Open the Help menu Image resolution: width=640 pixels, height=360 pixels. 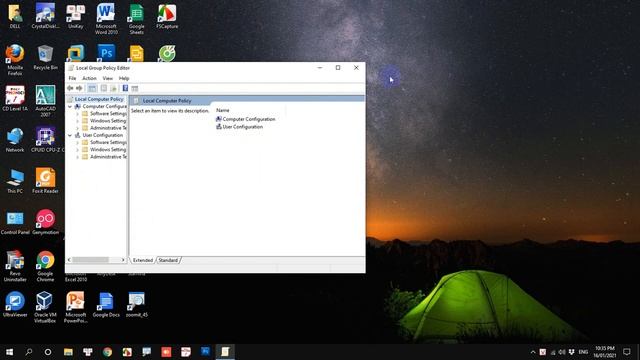tap(124, 78)
